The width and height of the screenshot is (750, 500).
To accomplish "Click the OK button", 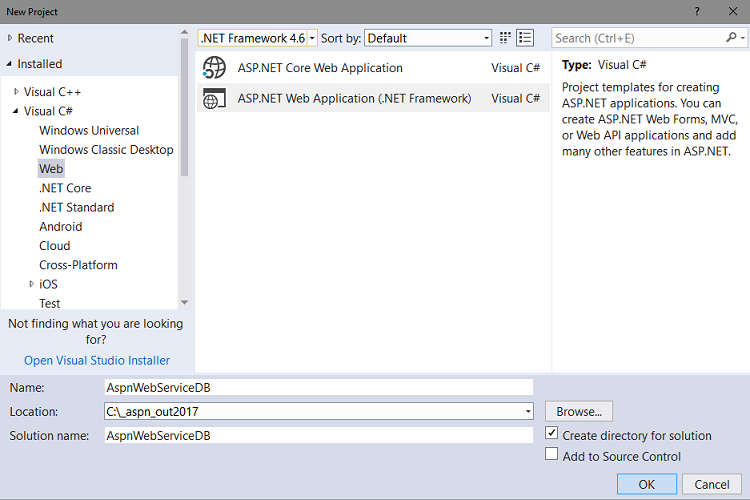I will click(x=647, y=484).
